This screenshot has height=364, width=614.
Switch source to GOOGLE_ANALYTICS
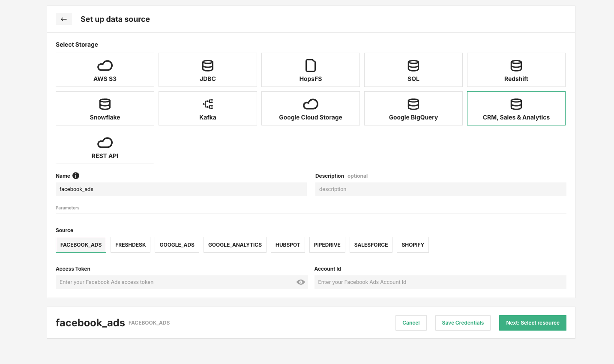point(235,245)
